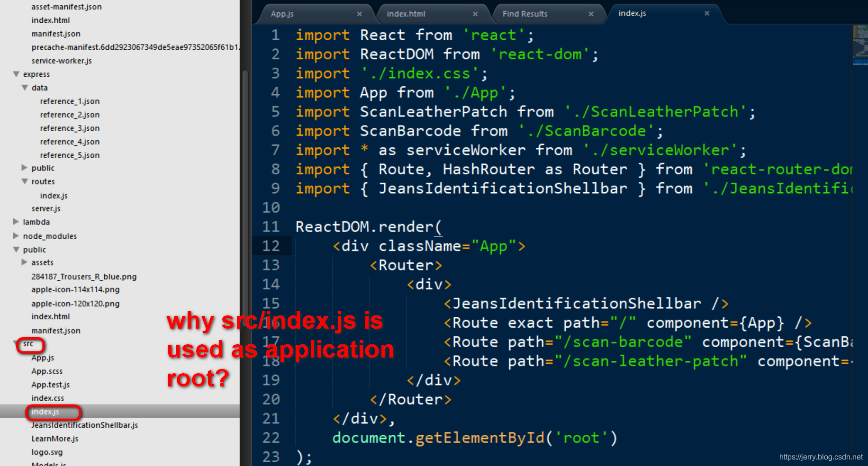Expand the public folder under express

[25, 168]
